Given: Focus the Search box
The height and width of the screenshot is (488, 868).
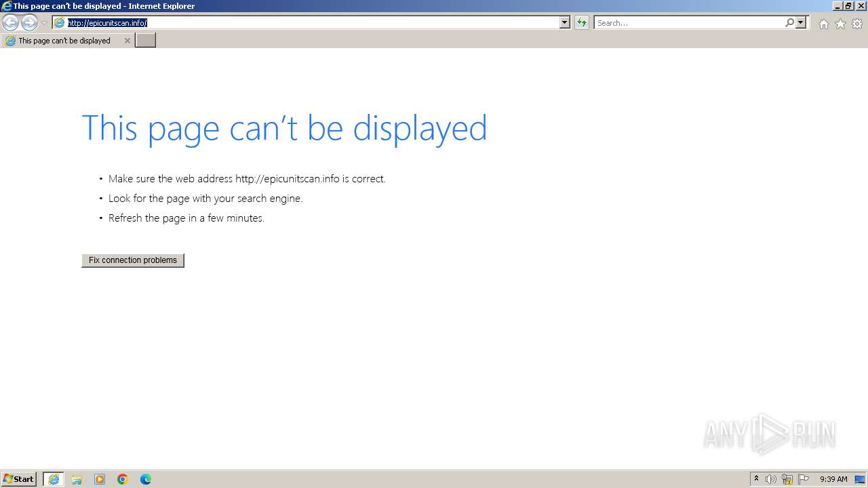Looking at the screenshot, I should (689, 23).
